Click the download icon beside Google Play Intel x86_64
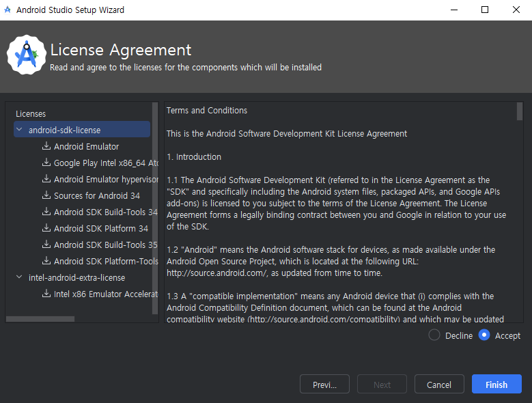 click(x=46, y=162)
